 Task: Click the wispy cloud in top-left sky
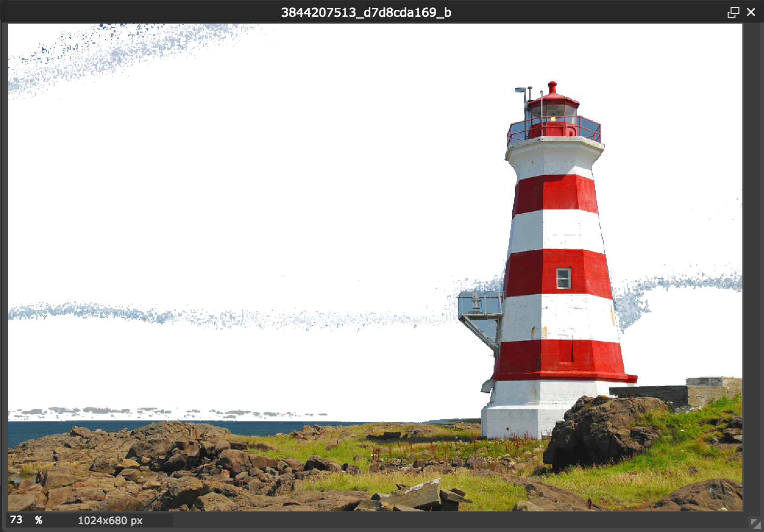[98, 54]
